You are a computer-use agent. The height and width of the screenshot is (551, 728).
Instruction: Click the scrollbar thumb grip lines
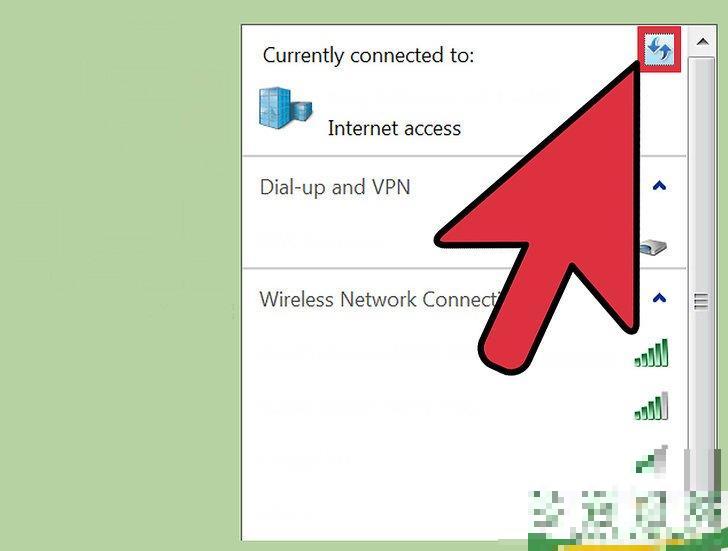pos(701,301)
